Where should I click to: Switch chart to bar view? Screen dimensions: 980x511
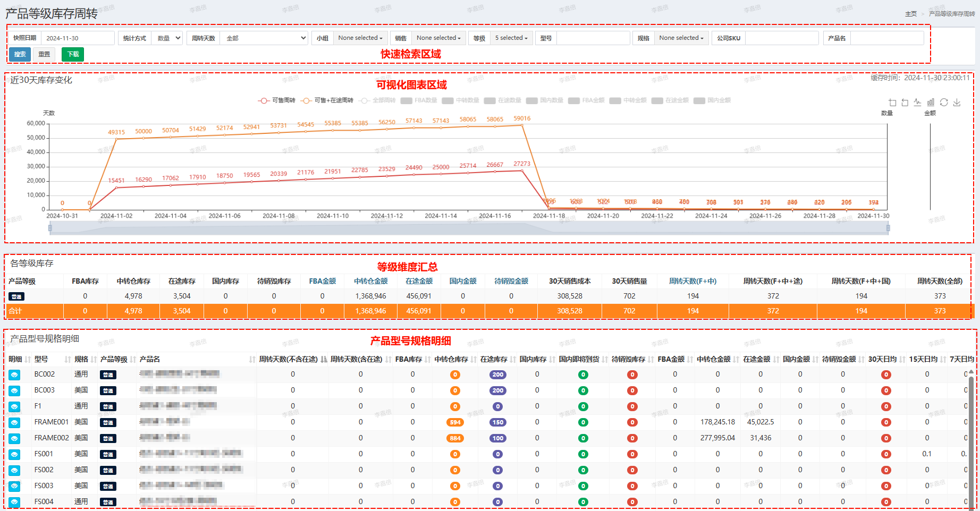click(931, 103)
